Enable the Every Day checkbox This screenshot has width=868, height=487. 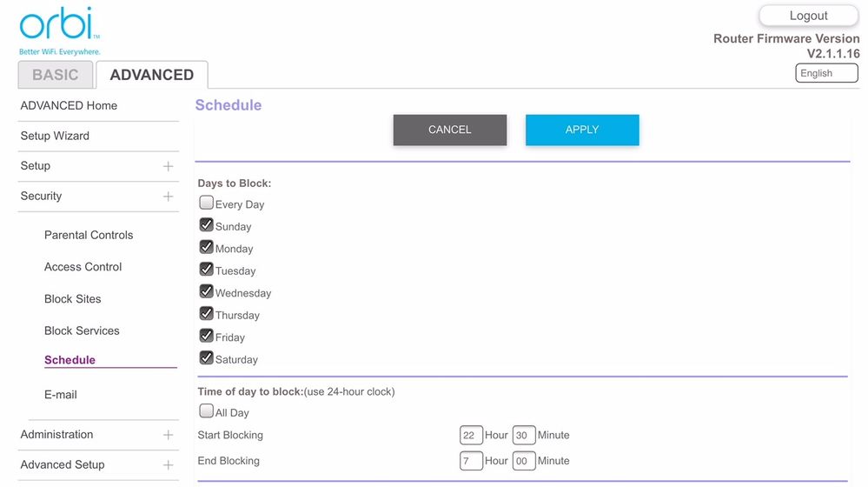tap(207, 203)
